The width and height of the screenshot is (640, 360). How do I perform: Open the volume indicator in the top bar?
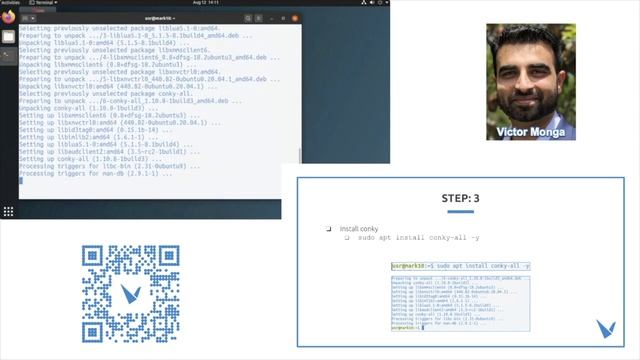(372, 2)
